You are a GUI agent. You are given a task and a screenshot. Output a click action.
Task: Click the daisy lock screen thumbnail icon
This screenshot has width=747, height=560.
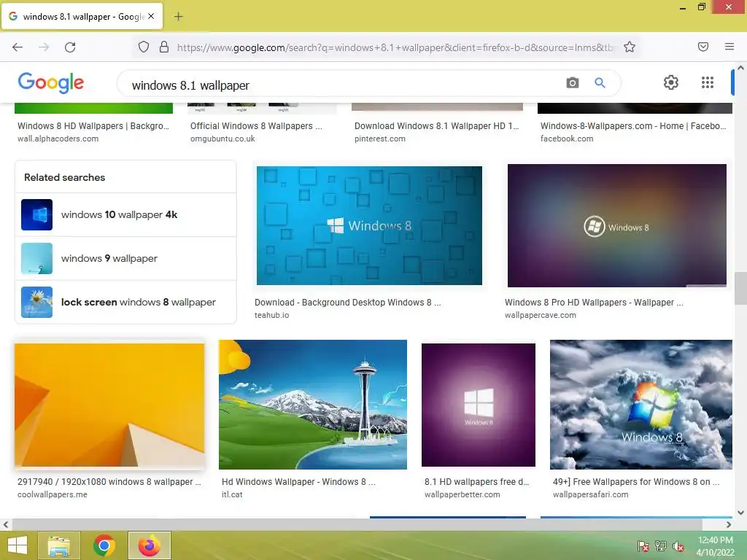[x=36, y=303]
